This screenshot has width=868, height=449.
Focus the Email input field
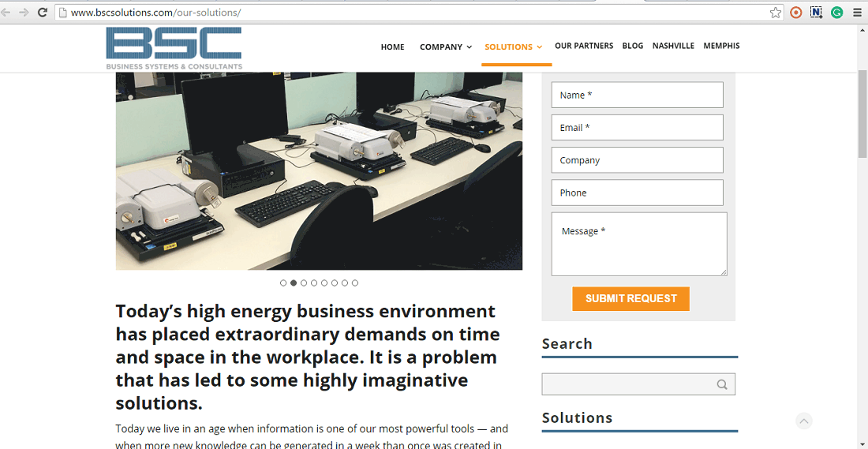click(637, 128)
